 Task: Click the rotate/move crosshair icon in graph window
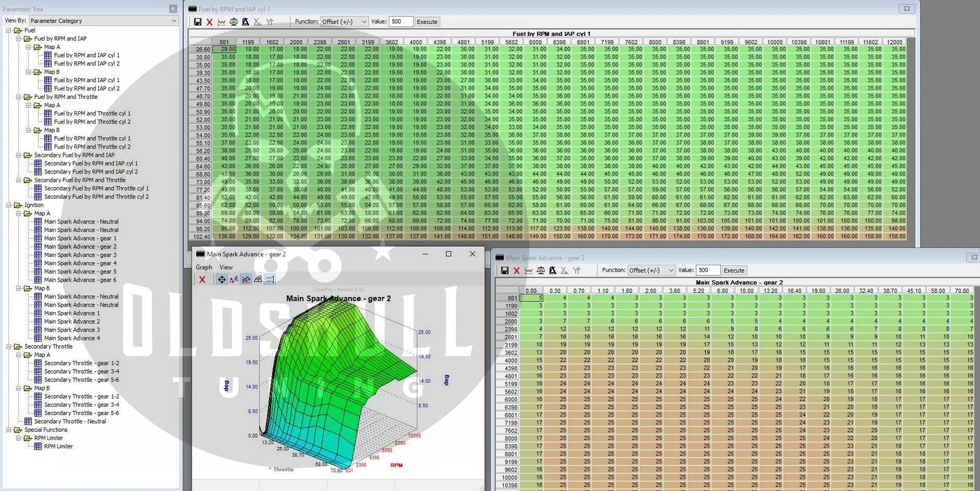(x=222, y=279)
